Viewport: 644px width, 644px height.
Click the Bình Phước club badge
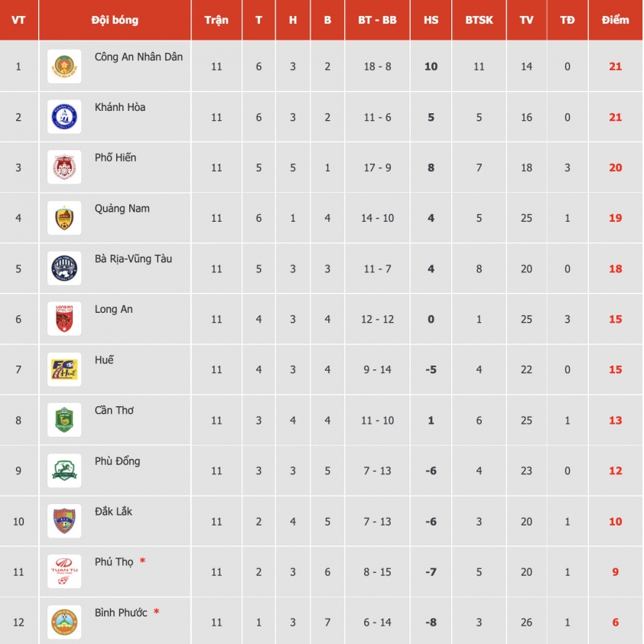tap(64, 623)
